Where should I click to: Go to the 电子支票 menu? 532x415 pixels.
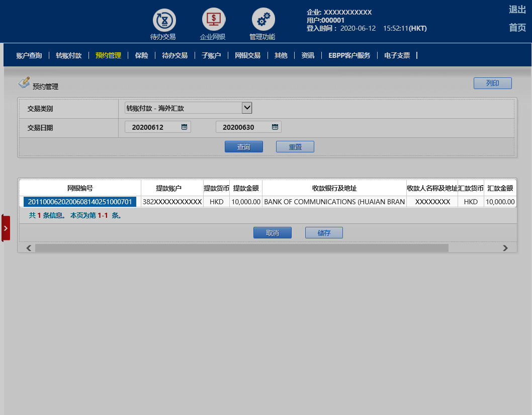point(397,55)
